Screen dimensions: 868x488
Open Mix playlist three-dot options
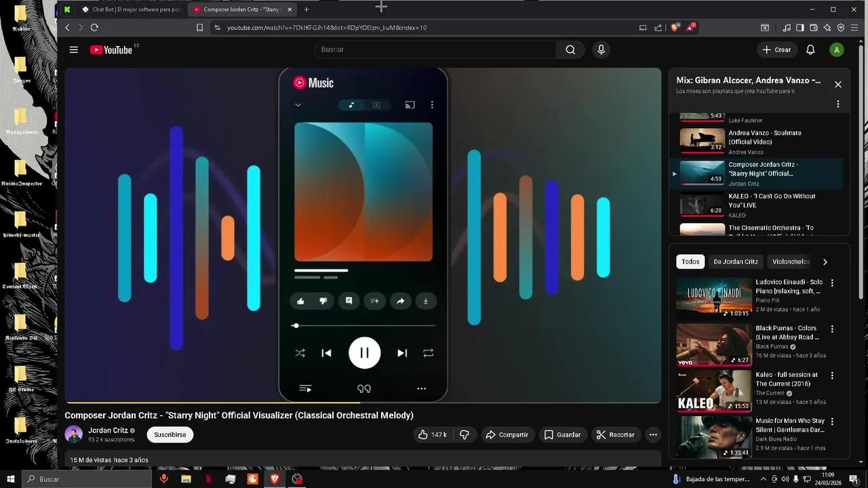(x=838, y=104)
